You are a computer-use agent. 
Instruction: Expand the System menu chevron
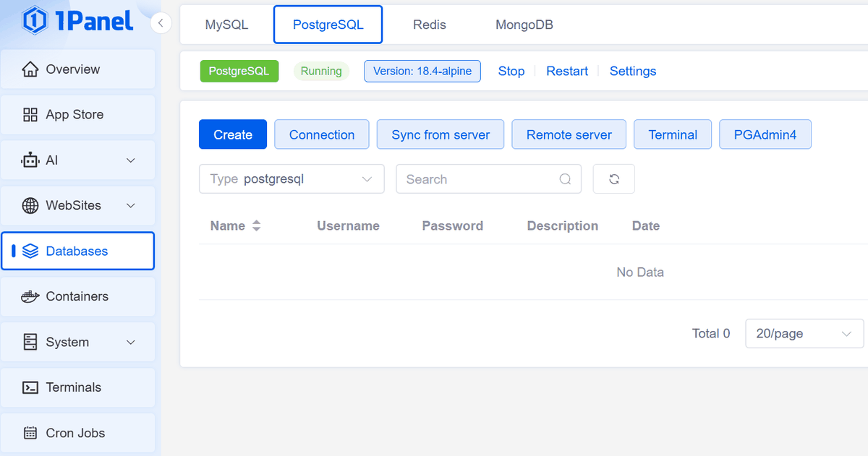coord(131,342)
